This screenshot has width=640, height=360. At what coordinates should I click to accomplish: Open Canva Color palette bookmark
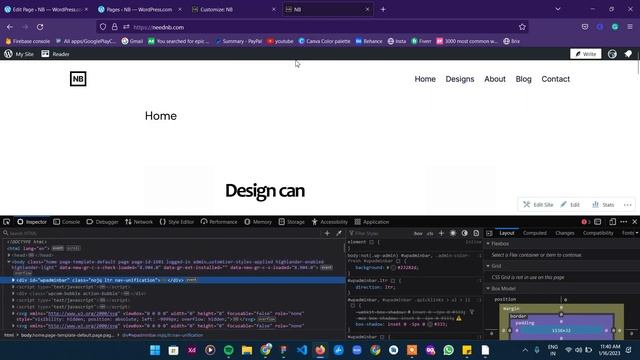[x=324, y=41]
